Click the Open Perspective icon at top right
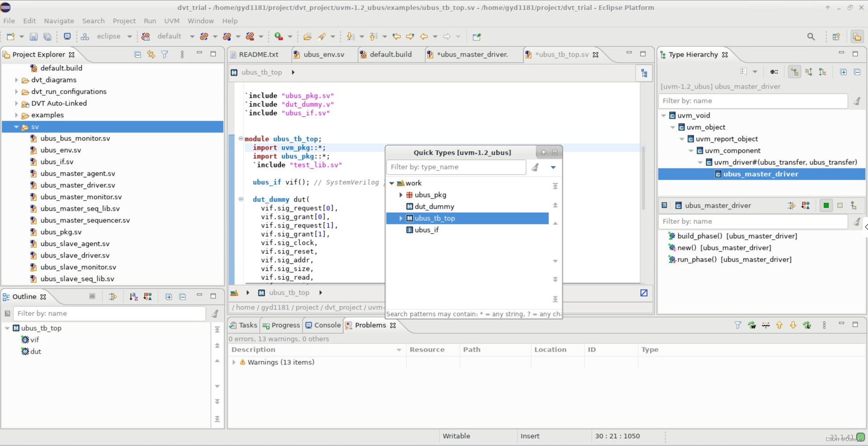868x446 pixels. [x=836, y=37]
